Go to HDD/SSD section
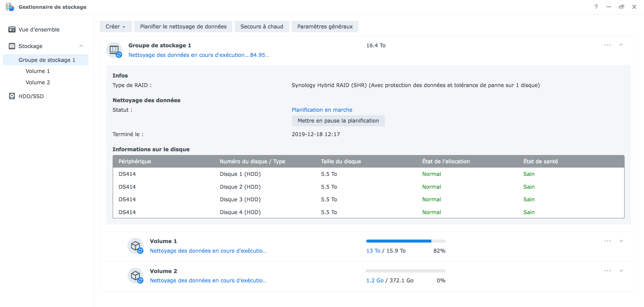 [31, 96]
